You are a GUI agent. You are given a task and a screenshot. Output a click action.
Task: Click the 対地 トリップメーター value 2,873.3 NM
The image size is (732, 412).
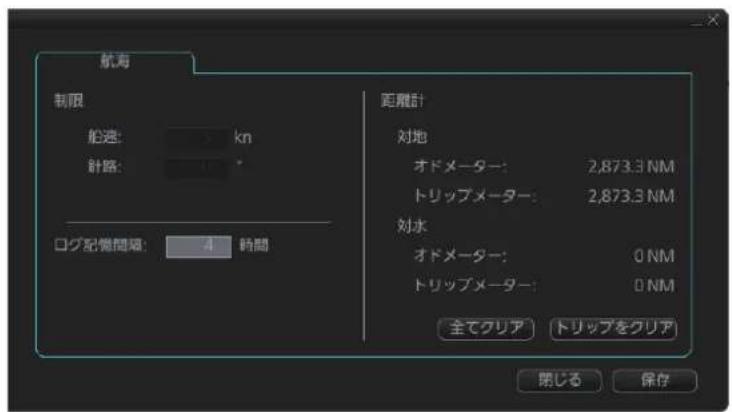pos(631,196)
